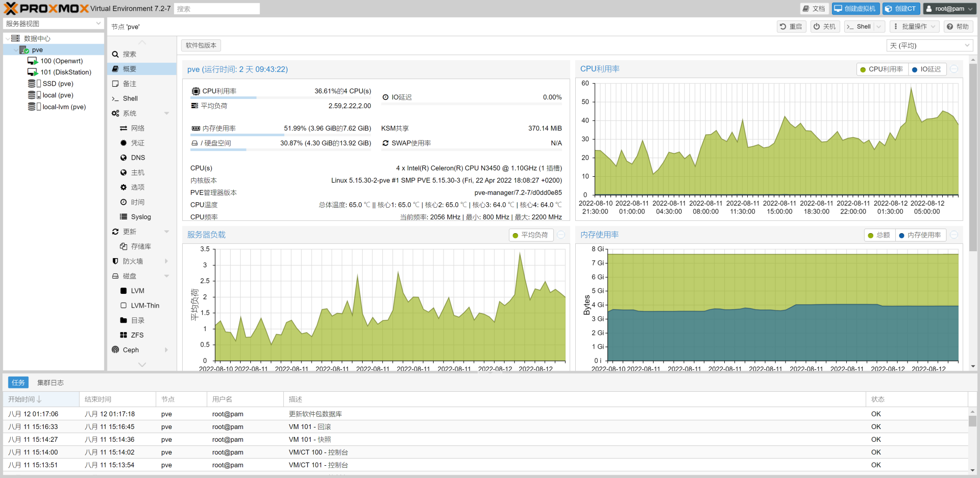The image size is (980, 478).
Task: Click the ZFS grid icon
Action: tap(123, 335)
